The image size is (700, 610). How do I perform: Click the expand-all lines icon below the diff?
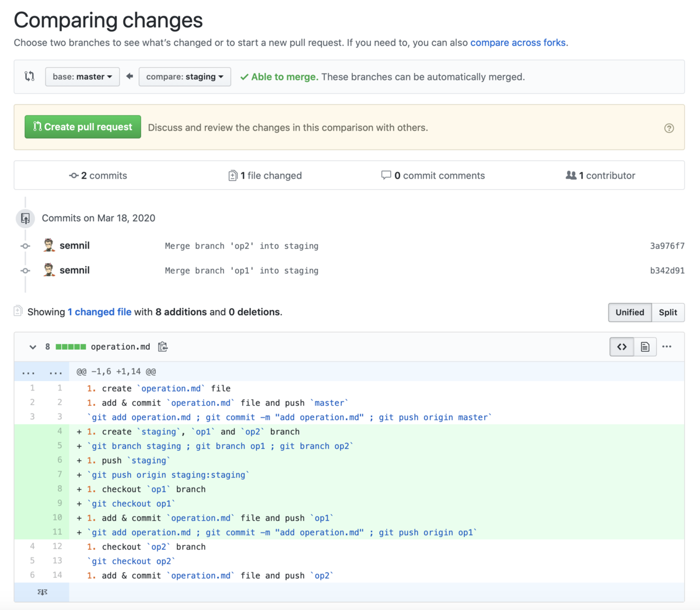(x=42, y=592)
